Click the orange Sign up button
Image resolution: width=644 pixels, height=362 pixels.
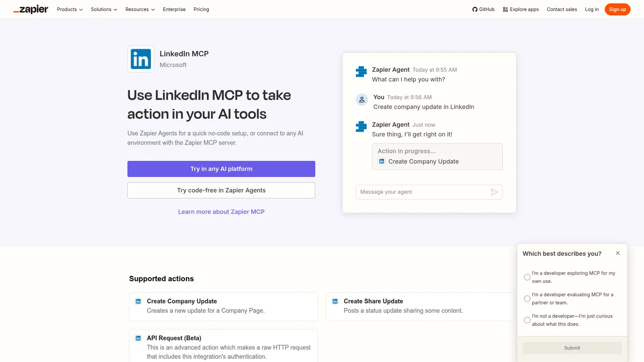point(617,9)
